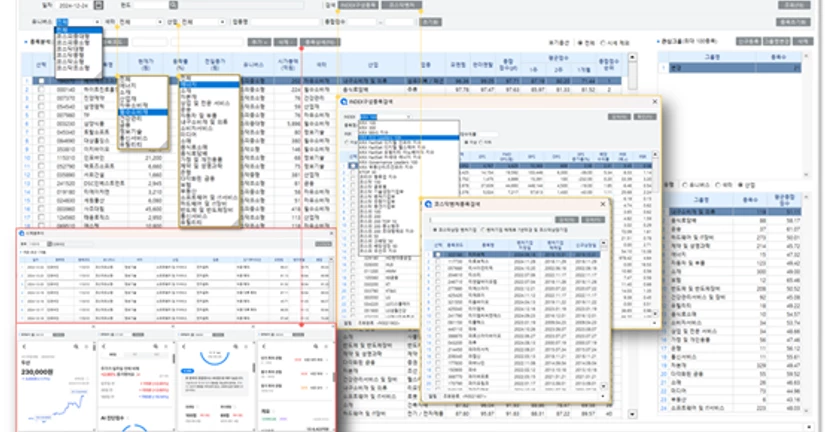Tick the checkbox in main table row 3
Screen dimensions: 825x432
tap(41, 98)
